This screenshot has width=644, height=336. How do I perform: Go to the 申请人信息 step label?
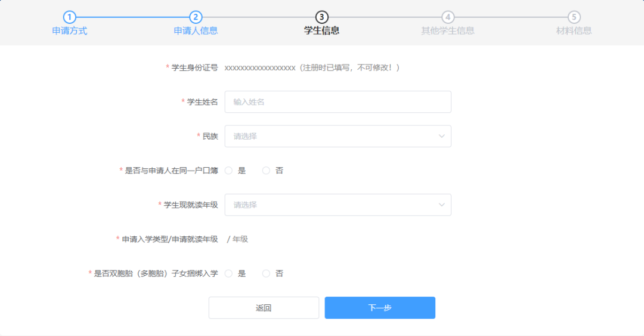[196, 31]
